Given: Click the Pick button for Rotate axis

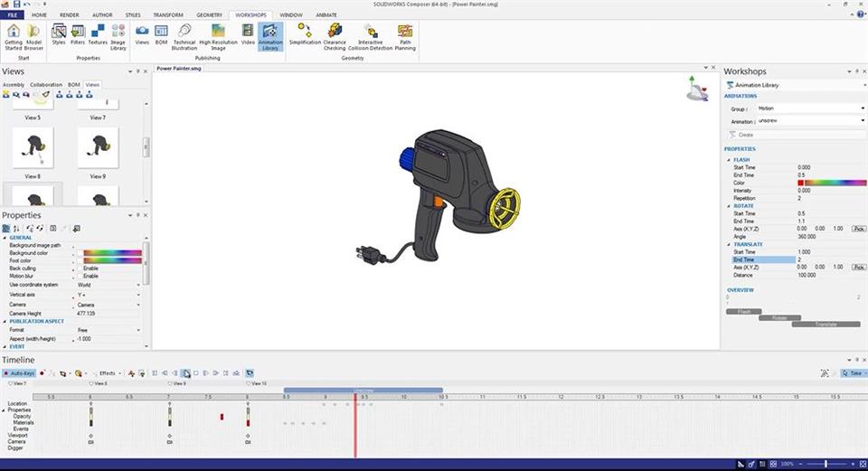Looking at the screenshot, I should coord(859,229).
